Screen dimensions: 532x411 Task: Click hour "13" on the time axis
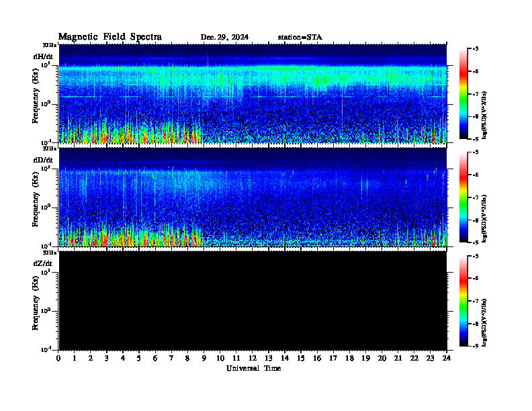[269, 358]
